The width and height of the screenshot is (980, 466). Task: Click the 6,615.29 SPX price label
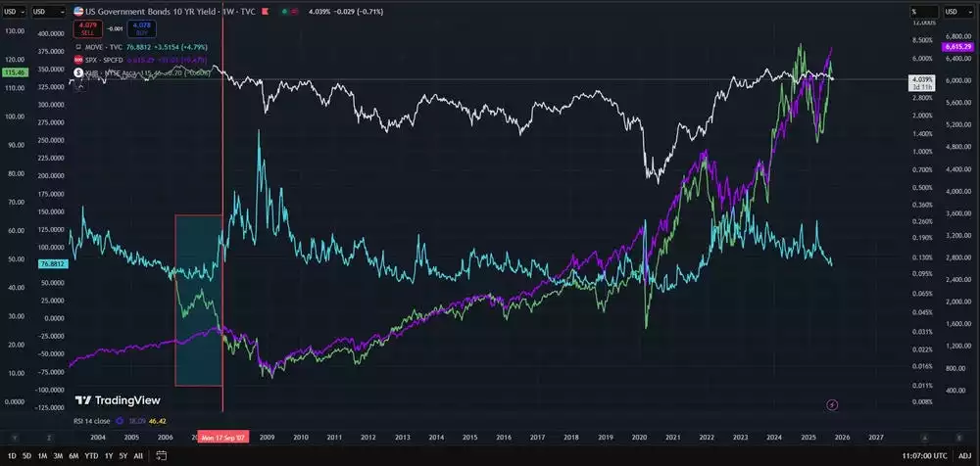[955, 47]
